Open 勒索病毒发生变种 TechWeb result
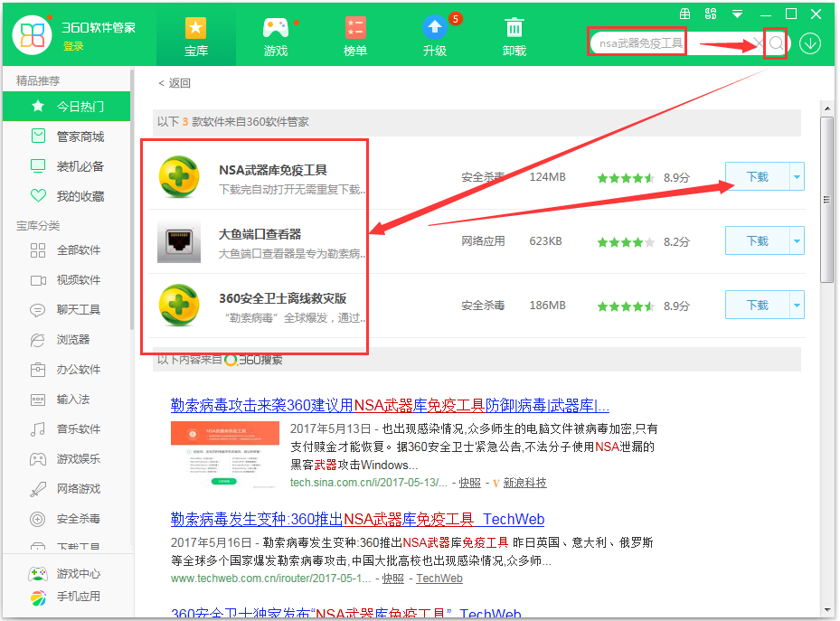This screenshot has width=840, height=621. (x=357, y=519)
